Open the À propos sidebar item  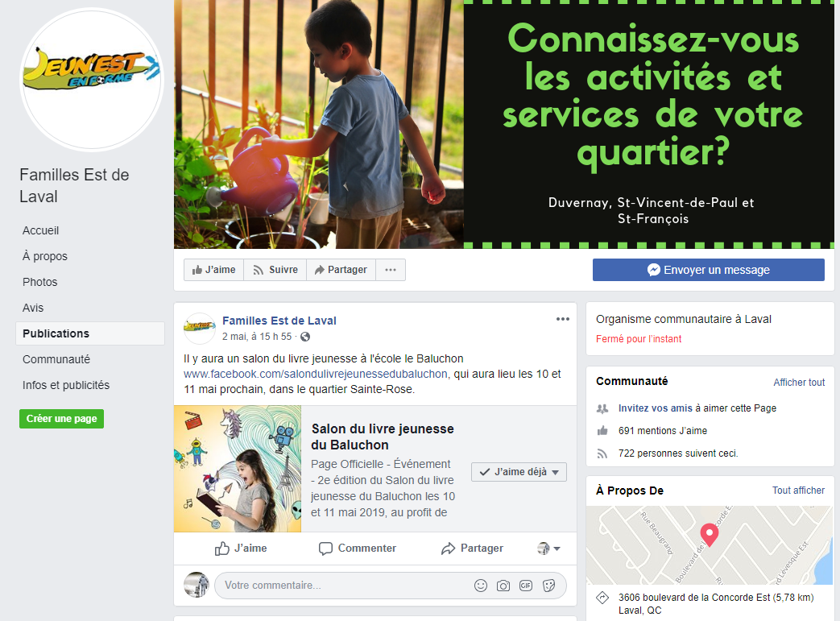pos(45,256)
